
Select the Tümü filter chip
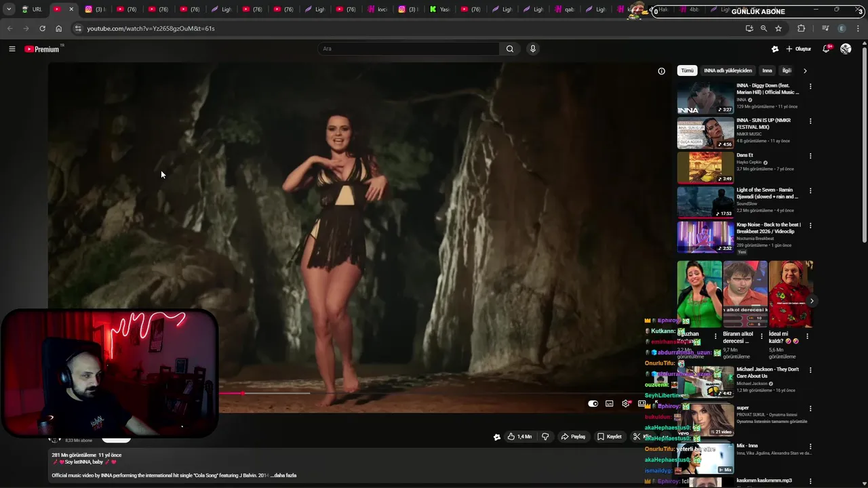point(687,70)
